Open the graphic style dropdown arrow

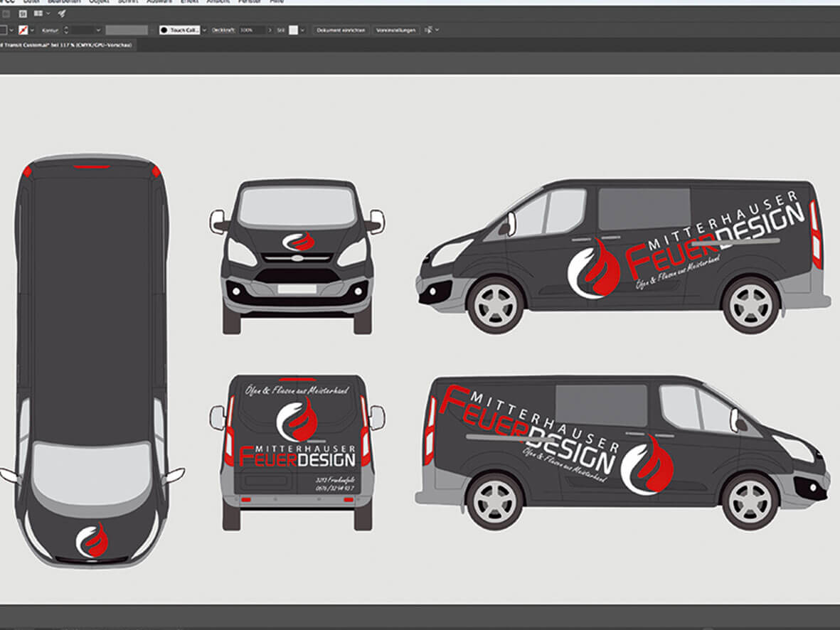point(303,31)
